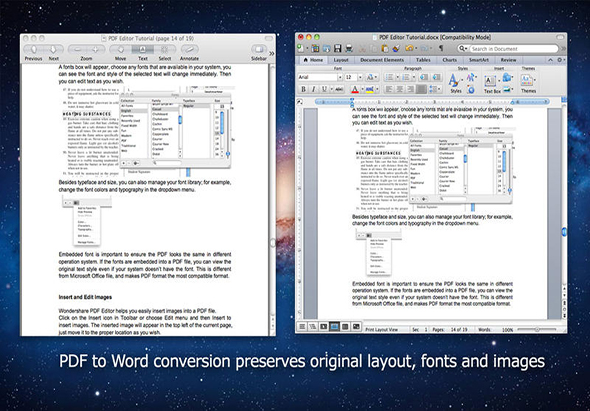
Task: Switch to the Layout ribbon tab
Action: (x=341, y=60)
